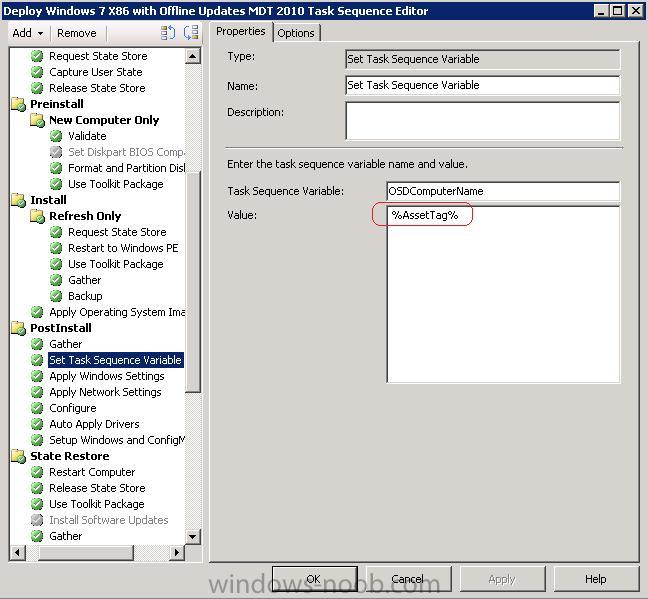Image resolution: width=648 pixels, height=599 pixels.
Task: Click the tree vertical scrollbar thumb
Action: (193, 281)
